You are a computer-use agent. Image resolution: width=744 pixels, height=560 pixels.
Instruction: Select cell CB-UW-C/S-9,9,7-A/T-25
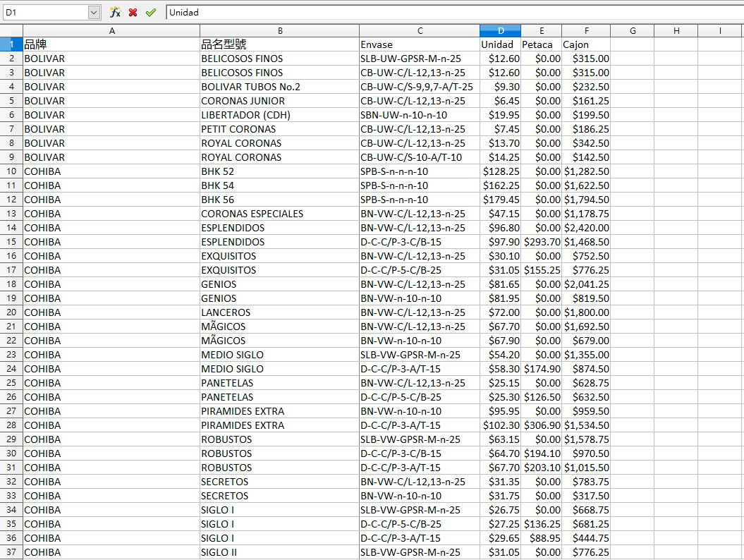(x=420, y=87)
